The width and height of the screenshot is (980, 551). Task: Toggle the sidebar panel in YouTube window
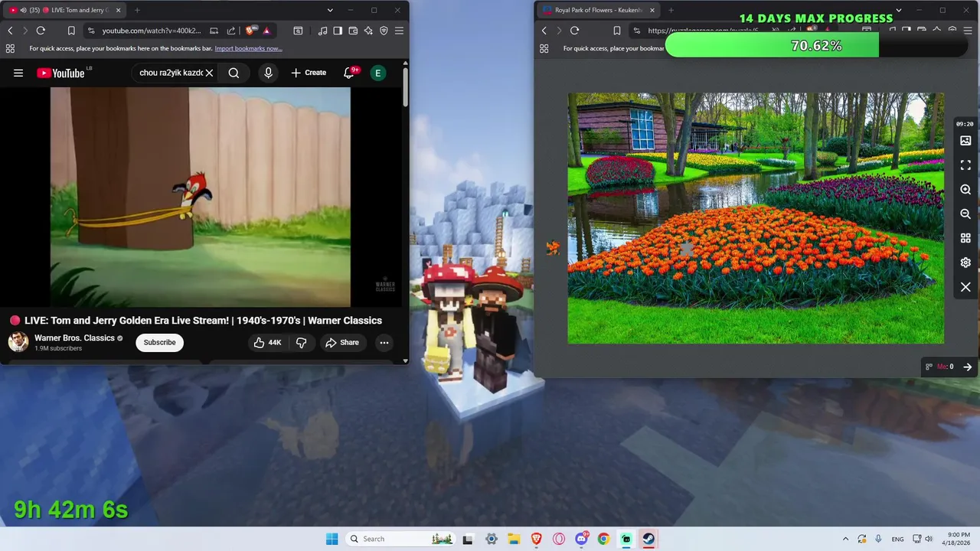[338, 31]
